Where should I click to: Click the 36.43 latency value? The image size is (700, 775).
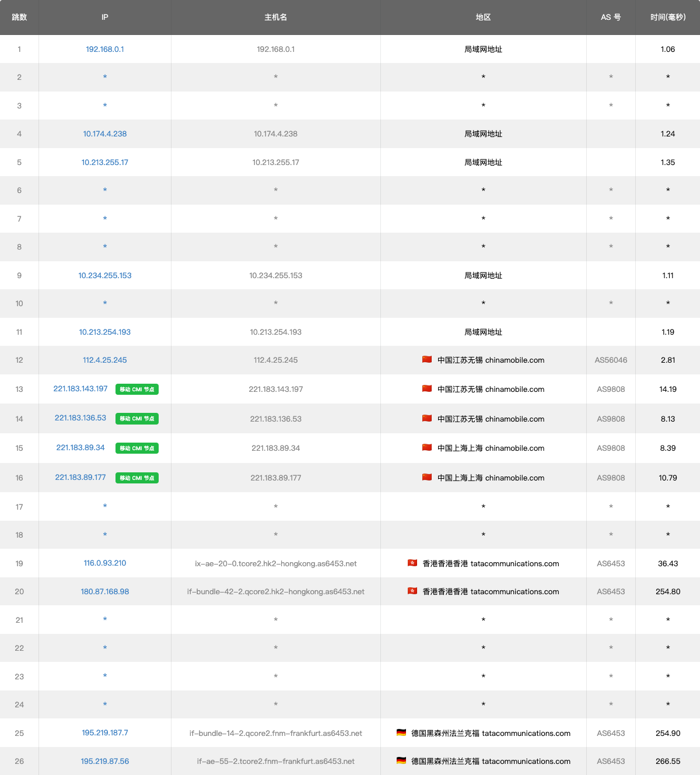coord(668,563)
